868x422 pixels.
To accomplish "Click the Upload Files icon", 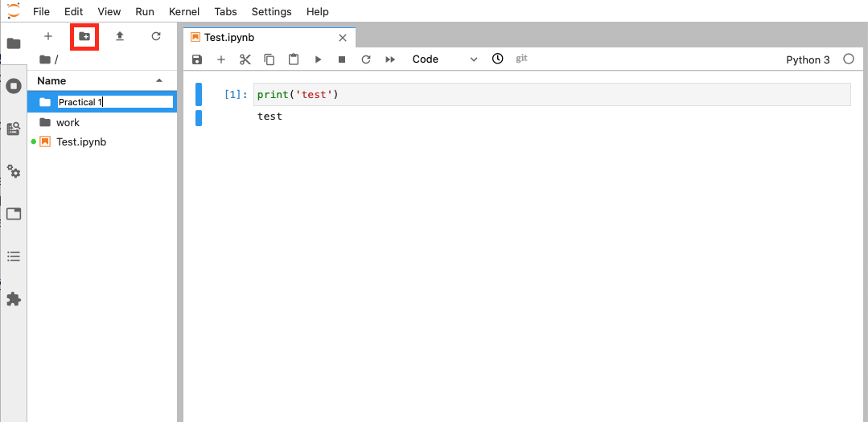I will tap(120, 36).
